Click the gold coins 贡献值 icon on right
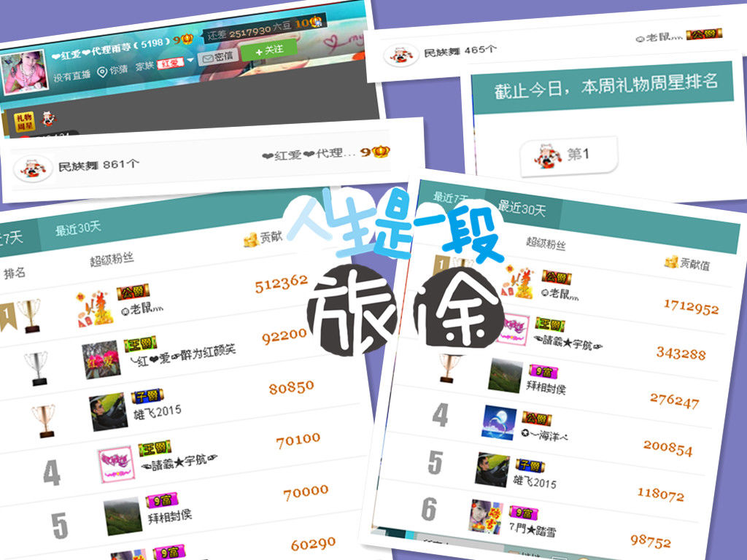 pos(671,261)
